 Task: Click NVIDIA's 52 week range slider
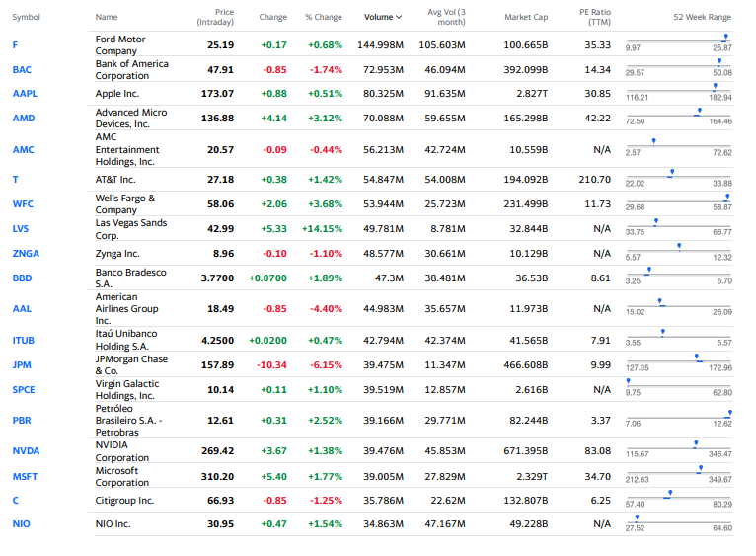pyautogui.click(x=679, y=449)
